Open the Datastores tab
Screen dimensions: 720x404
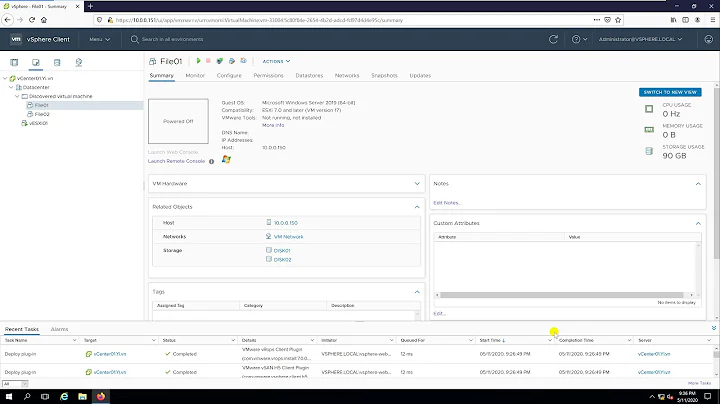tap(309, 75)
